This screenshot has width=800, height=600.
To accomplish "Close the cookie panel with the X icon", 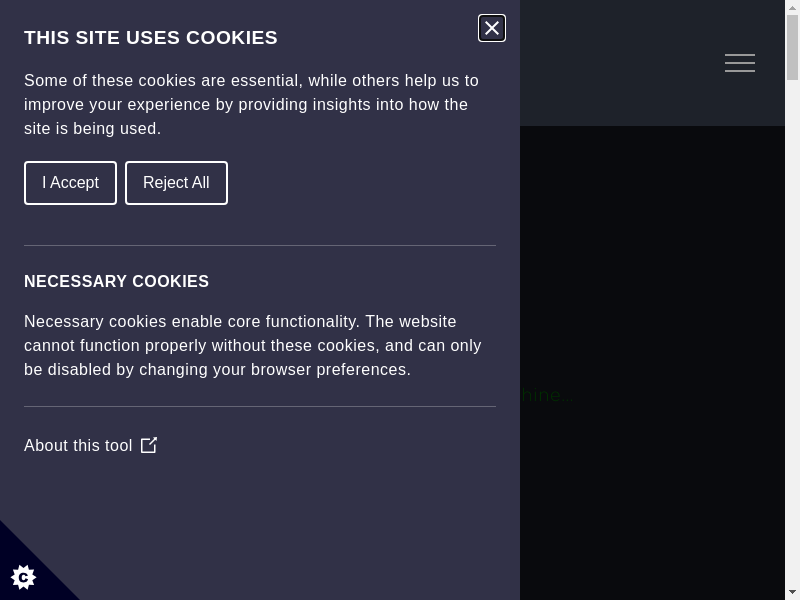I will (492, 28).
